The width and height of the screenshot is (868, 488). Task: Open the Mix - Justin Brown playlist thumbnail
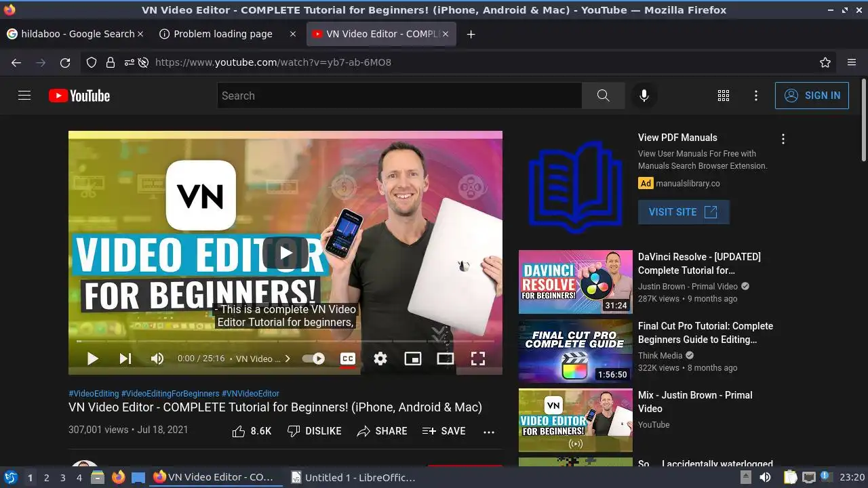pos(576,420)
